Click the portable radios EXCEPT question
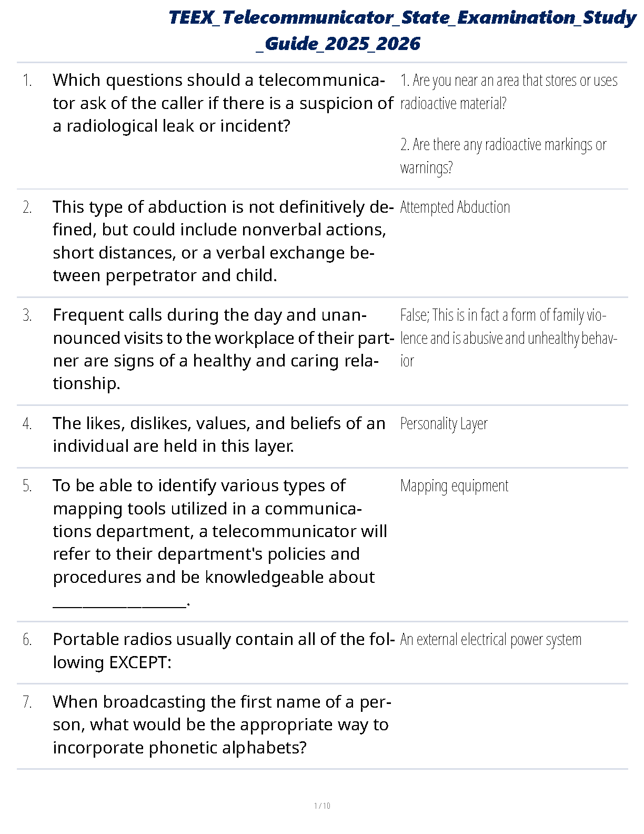Image resolution: width=644 pixels, height=834 pixels. 224,651
